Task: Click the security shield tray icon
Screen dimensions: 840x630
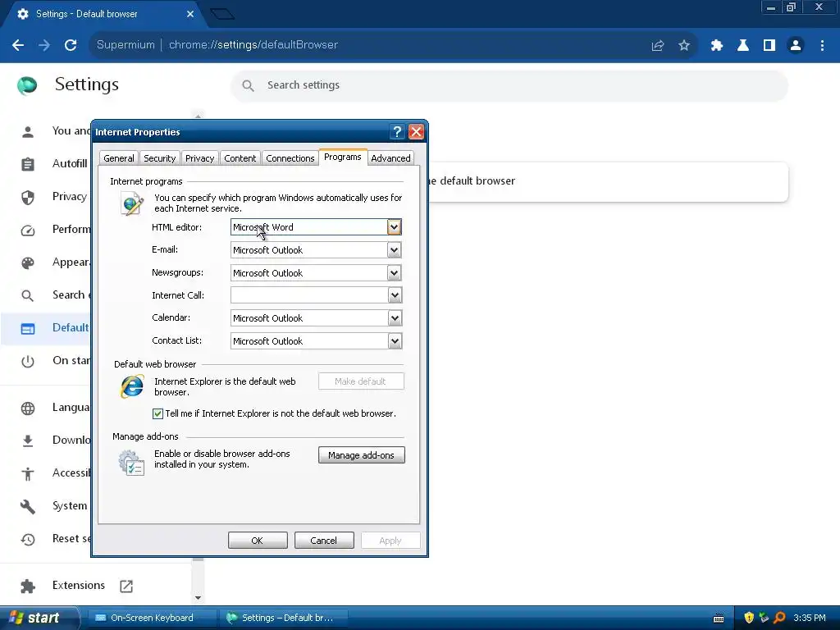Action: pyautogui.click(x=749, y=618)
